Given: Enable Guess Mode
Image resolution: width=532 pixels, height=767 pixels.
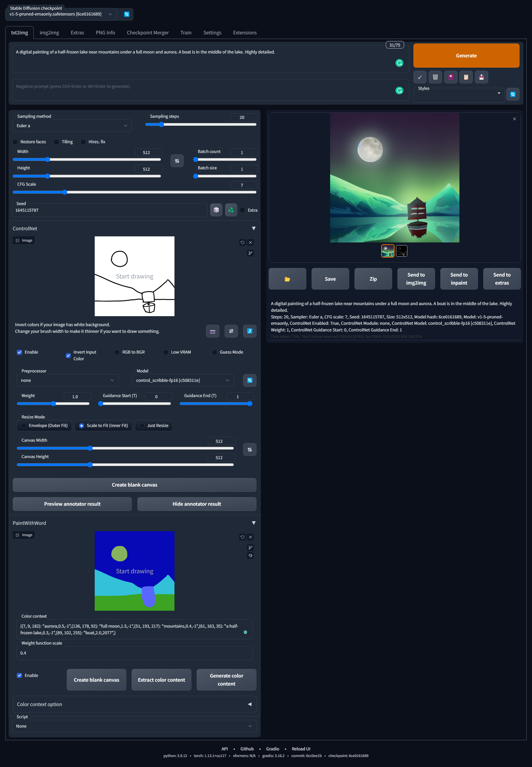Looking at the screenshot, I should [215, 352].
